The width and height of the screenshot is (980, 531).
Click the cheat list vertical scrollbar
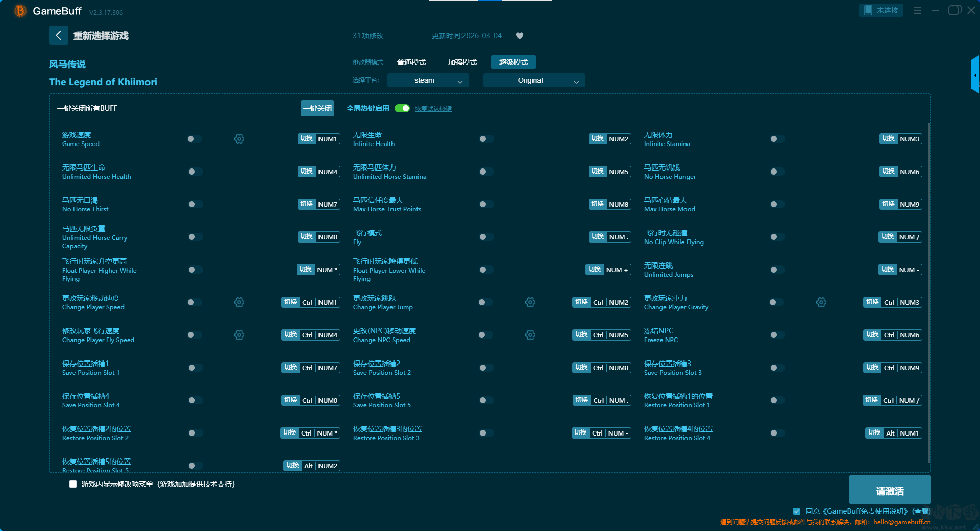pos(928,291)
